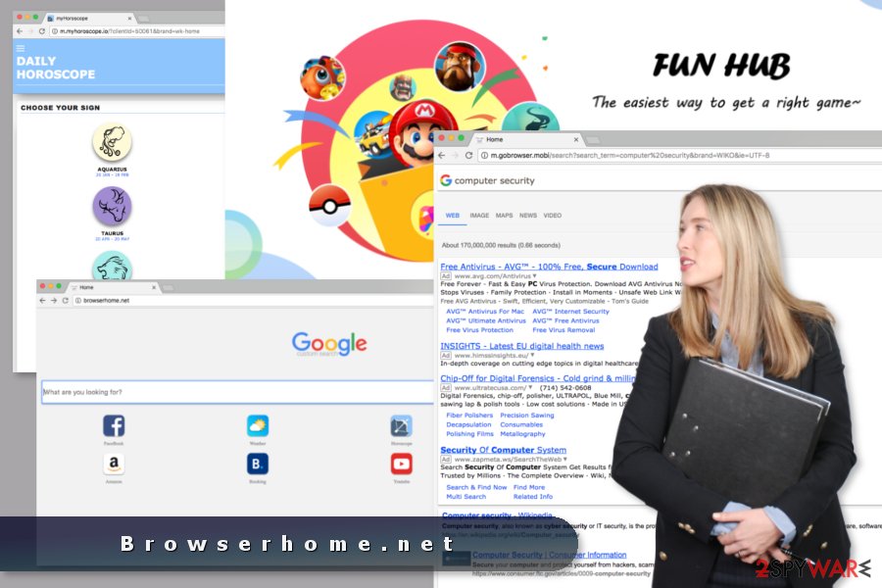Viewport: 882px width, 588px height.
Task: Open the 'Search & Find Now' sitelink
Action: (476, 487)
